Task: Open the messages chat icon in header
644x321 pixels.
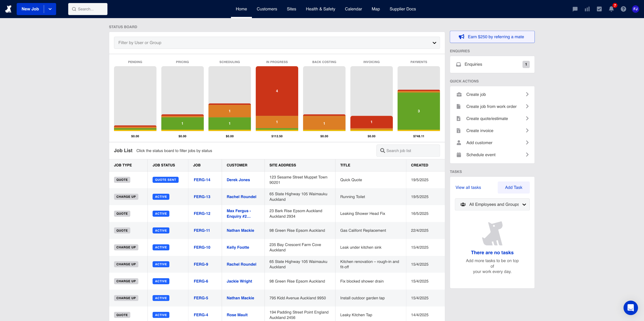Action: (575, 9)
